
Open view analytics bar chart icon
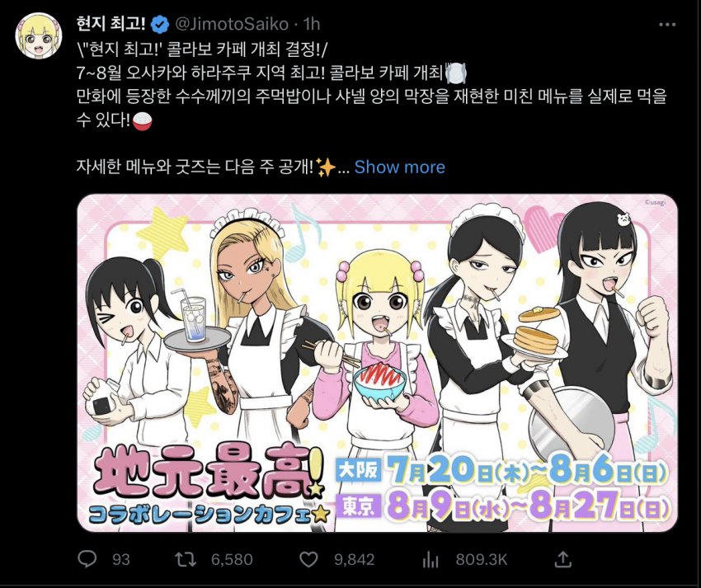coord(430,559)
